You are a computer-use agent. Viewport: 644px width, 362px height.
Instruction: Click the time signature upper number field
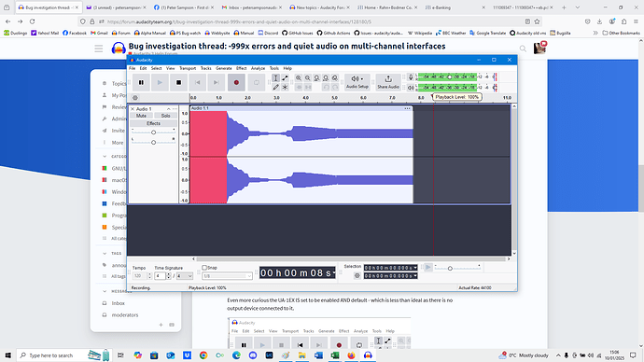tap(160, 276)
